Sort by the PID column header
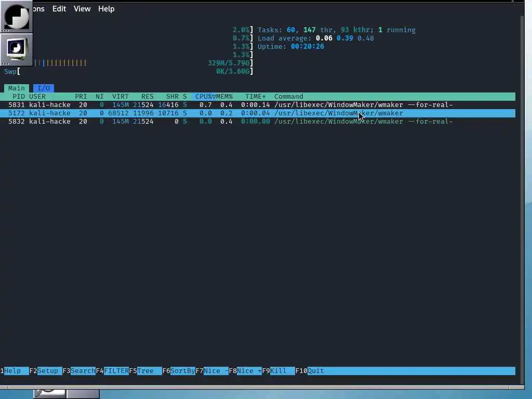532x399 pixels. click(19, 97)
